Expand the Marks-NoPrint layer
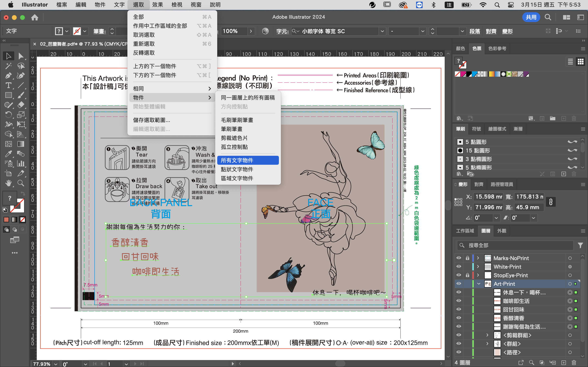 [478, 258]
